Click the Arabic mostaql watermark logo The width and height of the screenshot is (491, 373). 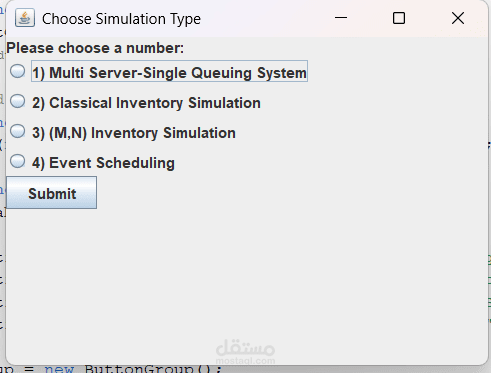245,347
